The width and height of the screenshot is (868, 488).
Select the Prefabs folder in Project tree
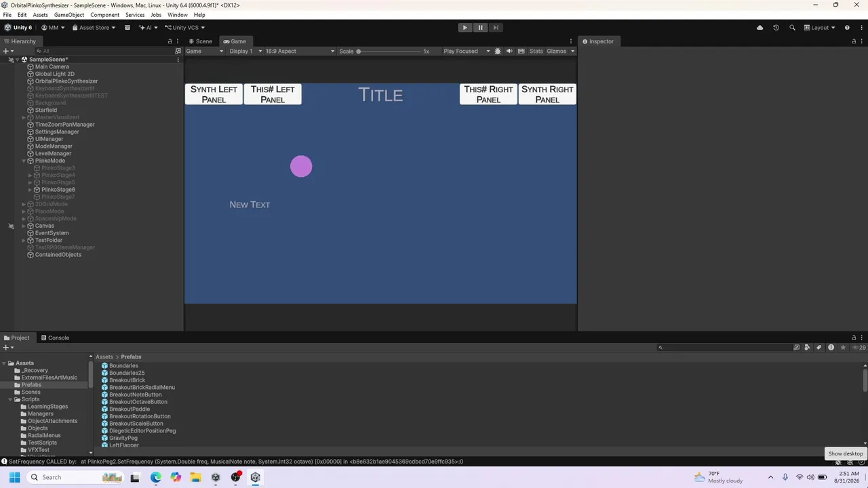(x=31, y=385)
